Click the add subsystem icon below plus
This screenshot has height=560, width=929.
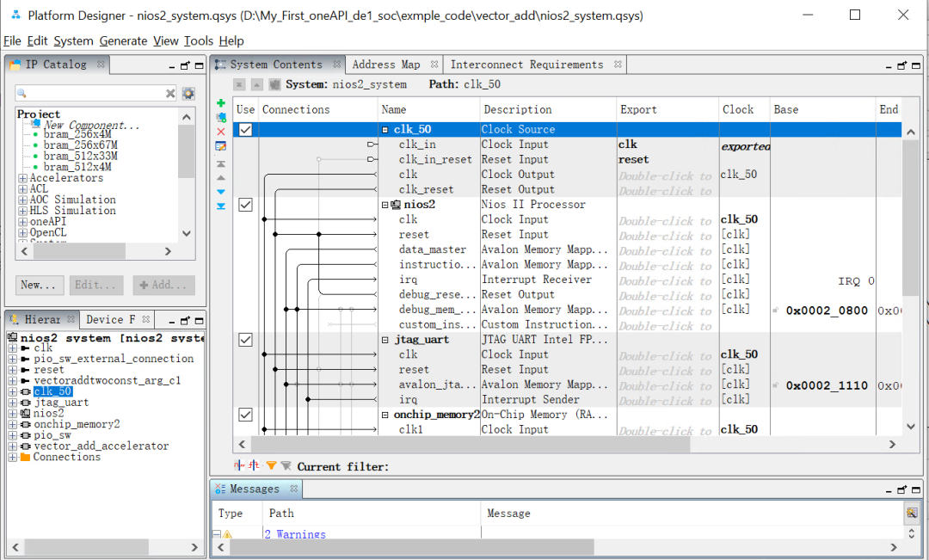point(221,117)
